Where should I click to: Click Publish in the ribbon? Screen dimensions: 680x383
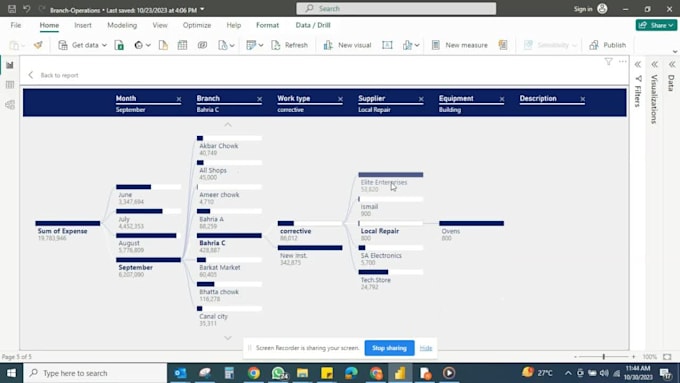pyautogui.click(x=608, y=45)
